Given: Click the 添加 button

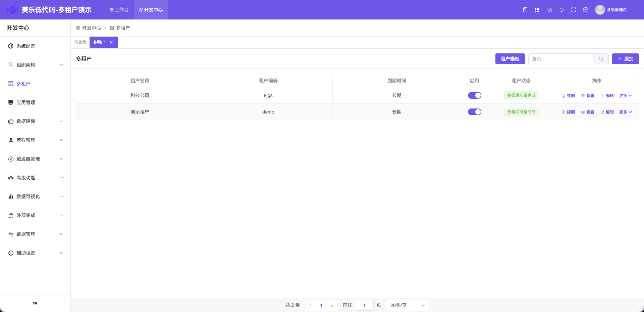Looking at the screenshot, I should tap(626, 59).
